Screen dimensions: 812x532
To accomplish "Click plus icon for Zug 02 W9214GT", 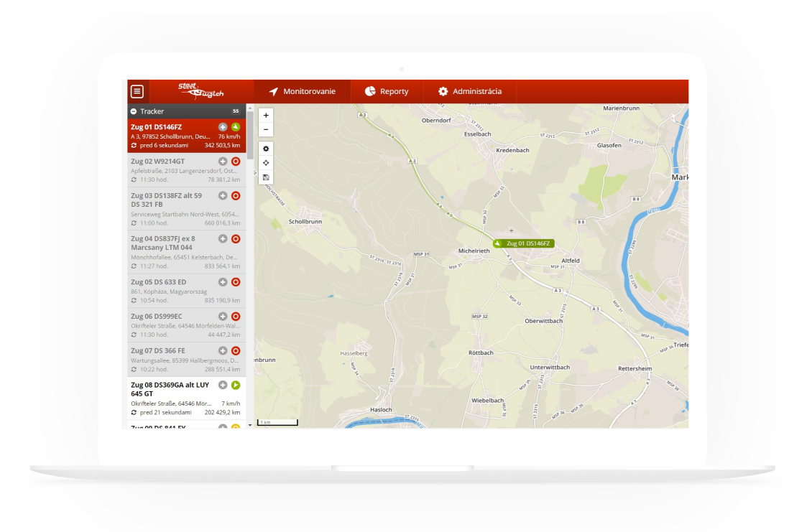I will [223, 162].
